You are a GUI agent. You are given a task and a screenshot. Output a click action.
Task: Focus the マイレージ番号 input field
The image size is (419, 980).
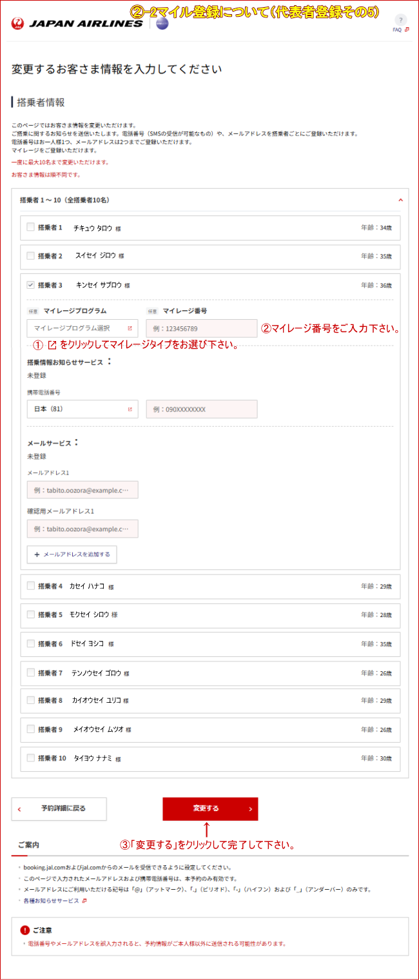(x=201, y=328)
